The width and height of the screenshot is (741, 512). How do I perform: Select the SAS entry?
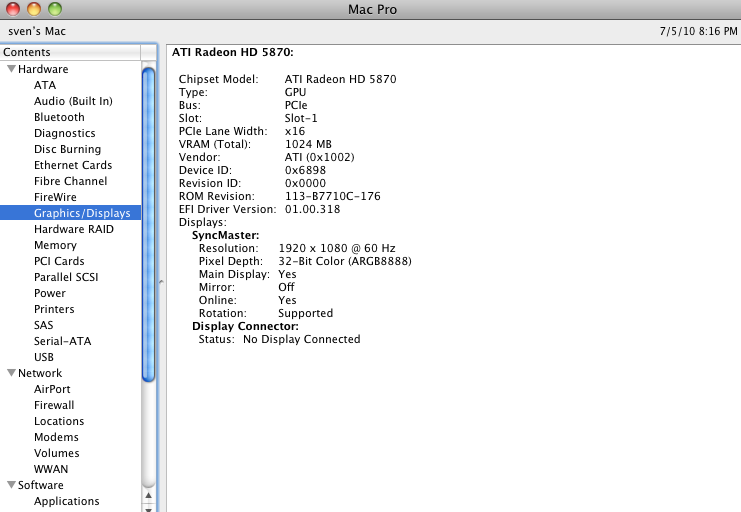(x=43, y=325)
